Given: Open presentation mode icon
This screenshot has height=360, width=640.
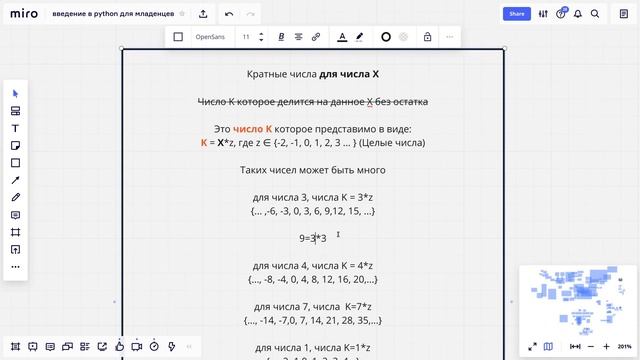Looking at the screenshot, I should click(33, 347).
